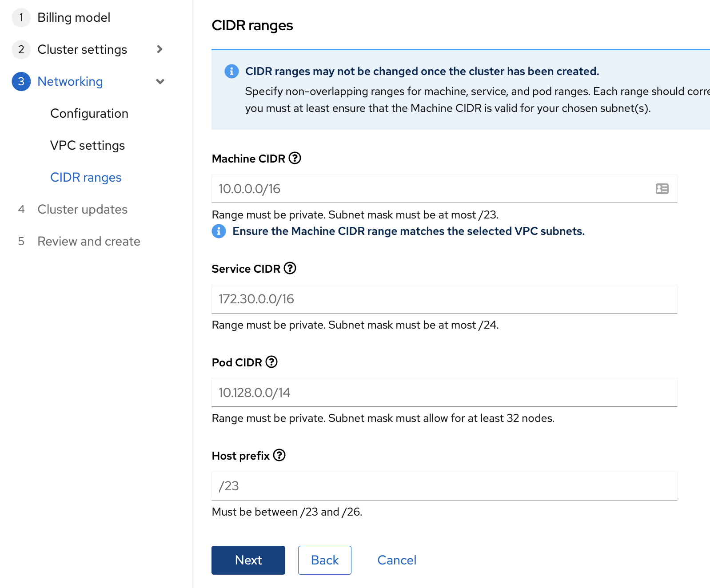
Task: Select the CIDR ranges sub-step
Action: point(86,177)
